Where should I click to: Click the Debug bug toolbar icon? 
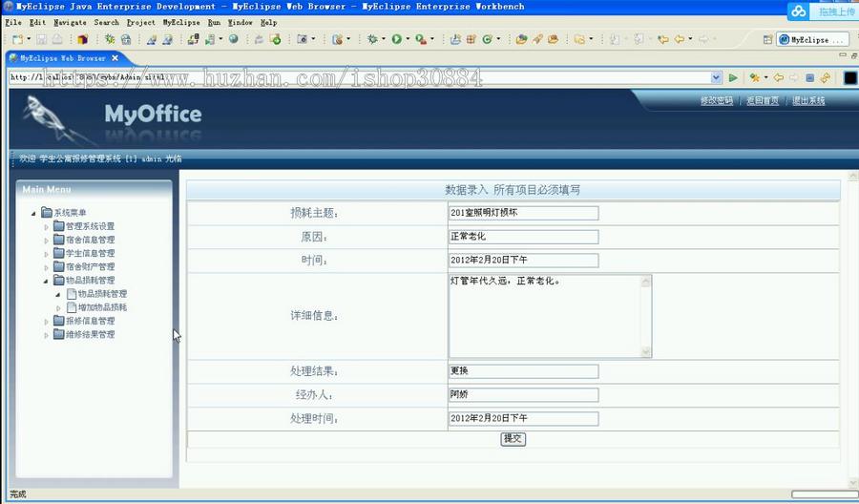(x=372, y=39)
